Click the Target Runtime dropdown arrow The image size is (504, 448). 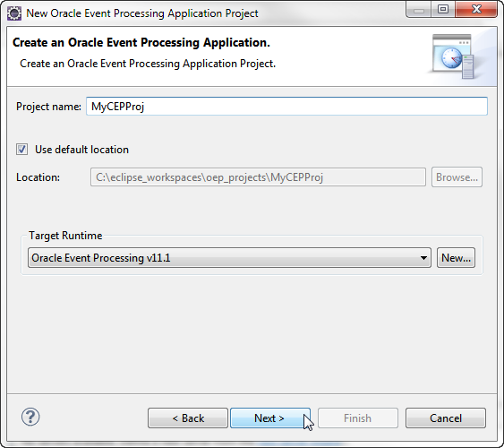423,258
